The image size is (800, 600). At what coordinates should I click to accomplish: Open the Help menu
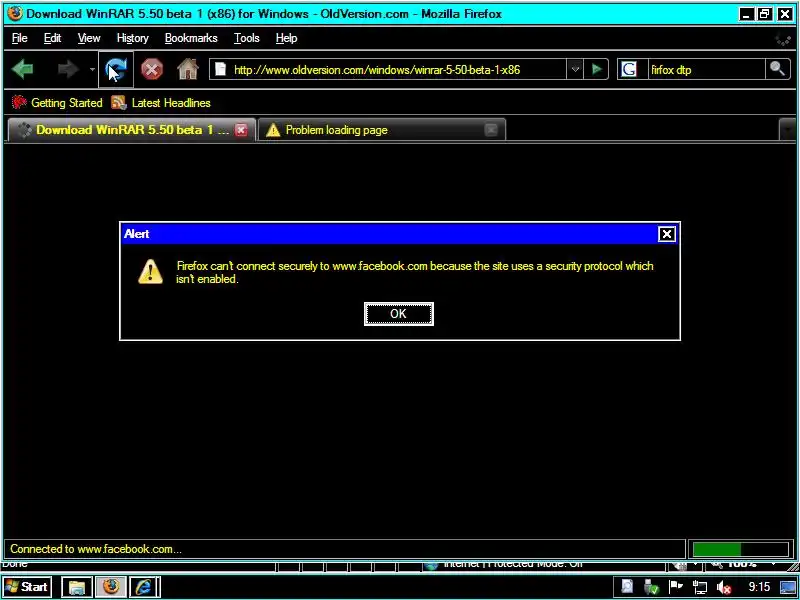pyautogui.click(x=286, y=38)
